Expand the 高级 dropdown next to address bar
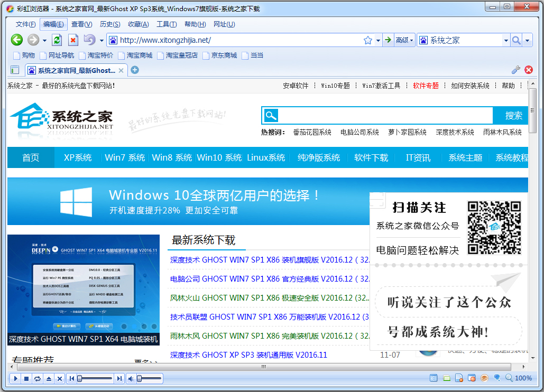Image resolution: width=544 pixels, height=392 pixels. (404, 40)
